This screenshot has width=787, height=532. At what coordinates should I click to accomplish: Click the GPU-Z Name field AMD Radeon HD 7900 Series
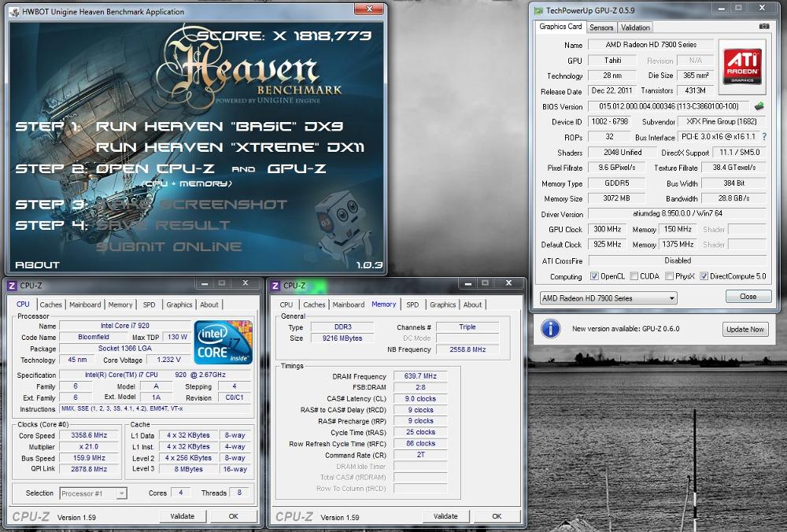click(651, 45)
